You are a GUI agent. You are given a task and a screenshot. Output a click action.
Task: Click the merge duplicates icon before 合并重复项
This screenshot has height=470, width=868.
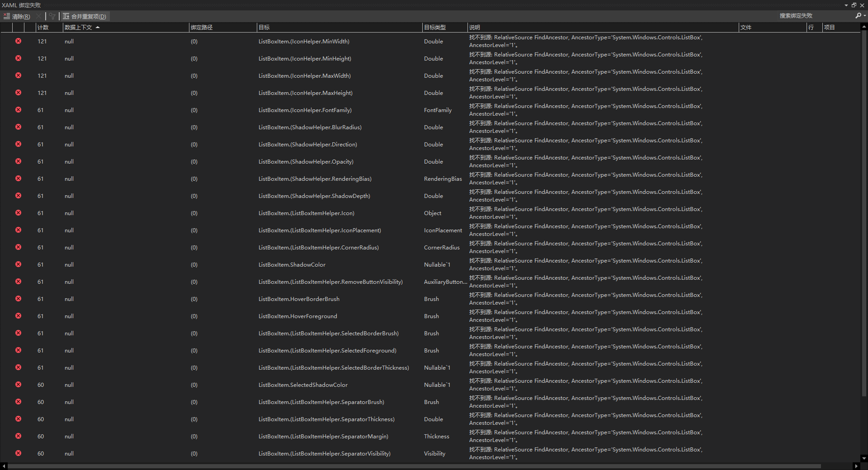[66, 16]
